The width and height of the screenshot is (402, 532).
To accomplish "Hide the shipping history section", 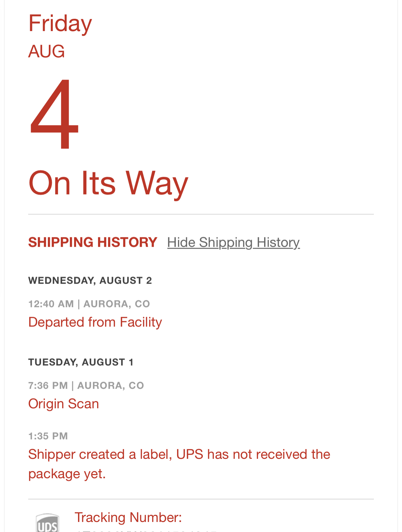I will (x=233, y=243).
